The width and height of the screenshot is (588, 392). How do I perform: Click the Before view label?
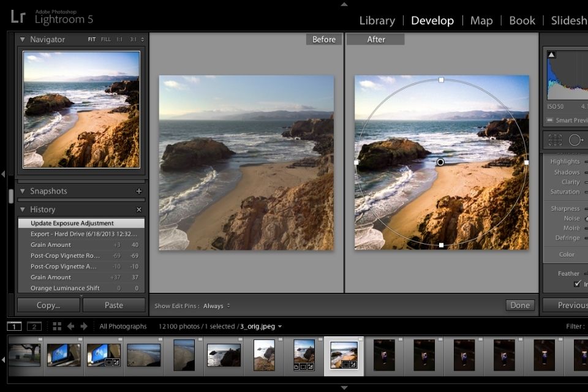coord(324,39)
